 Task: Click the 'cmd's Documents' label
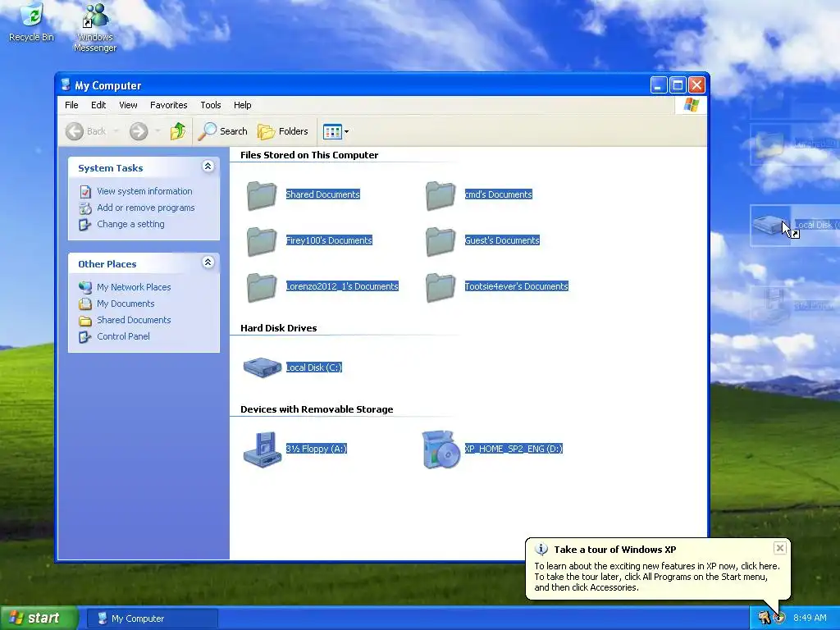tap(498, 194)
